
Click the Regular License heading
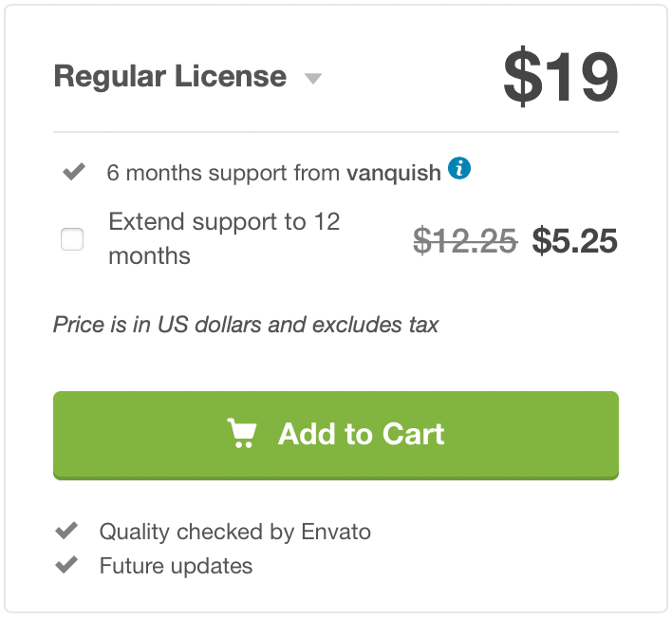pyautogui.click(x=170, y=76)
